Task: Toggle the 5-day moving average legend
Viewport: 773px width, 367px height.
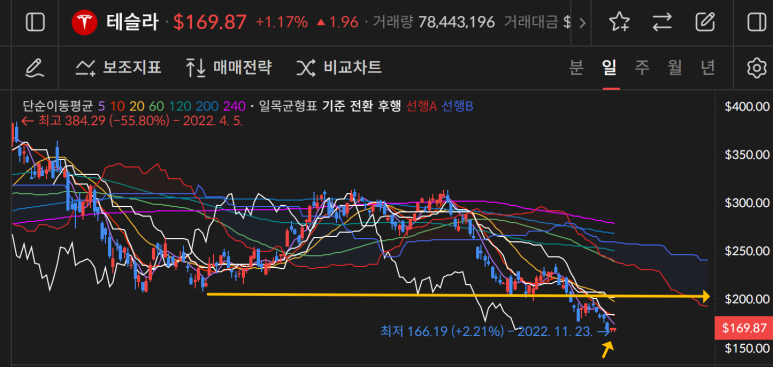Action: (x=102, y=106)
